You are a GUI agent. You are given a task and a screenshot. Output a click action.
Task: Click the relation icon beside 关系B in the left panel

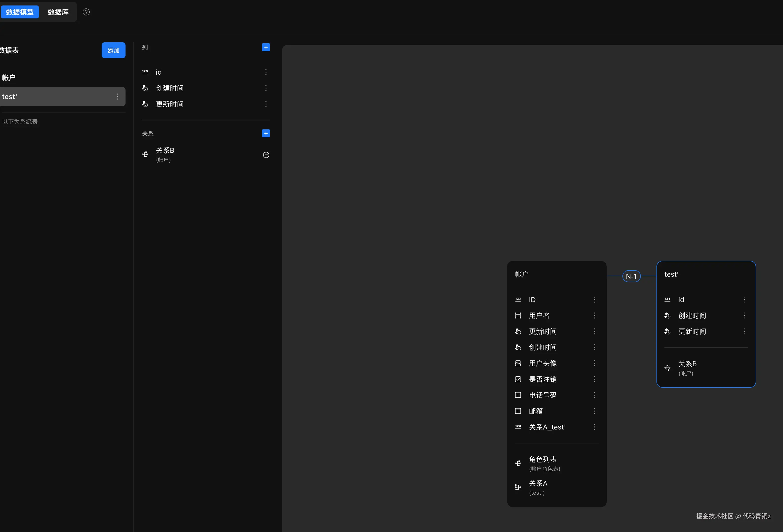coord(145,155)
